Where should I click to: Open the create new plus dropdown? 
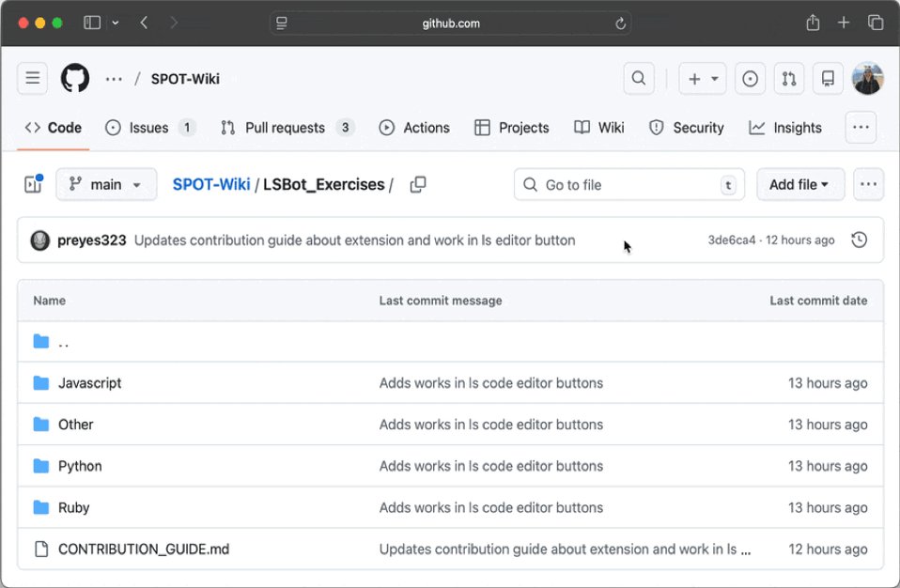point(703,78)
